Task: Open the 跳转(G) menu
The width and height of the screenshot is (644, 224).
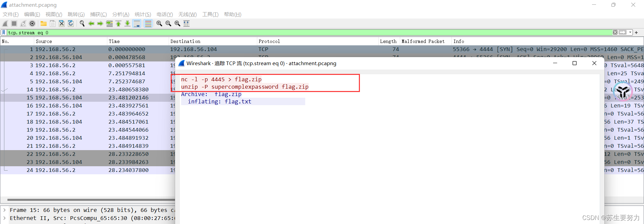Action: click(x=76, y=14)
